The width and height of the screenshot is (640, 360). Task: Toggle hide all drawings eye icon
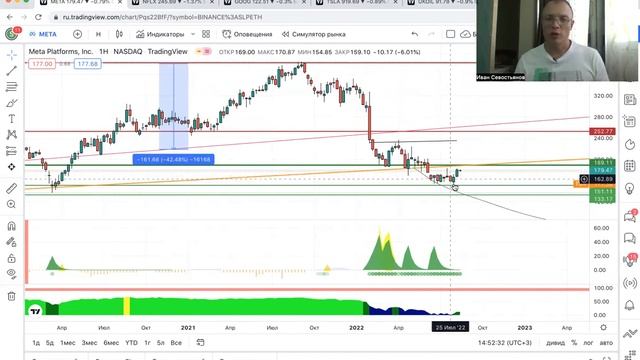coord(11,274)
